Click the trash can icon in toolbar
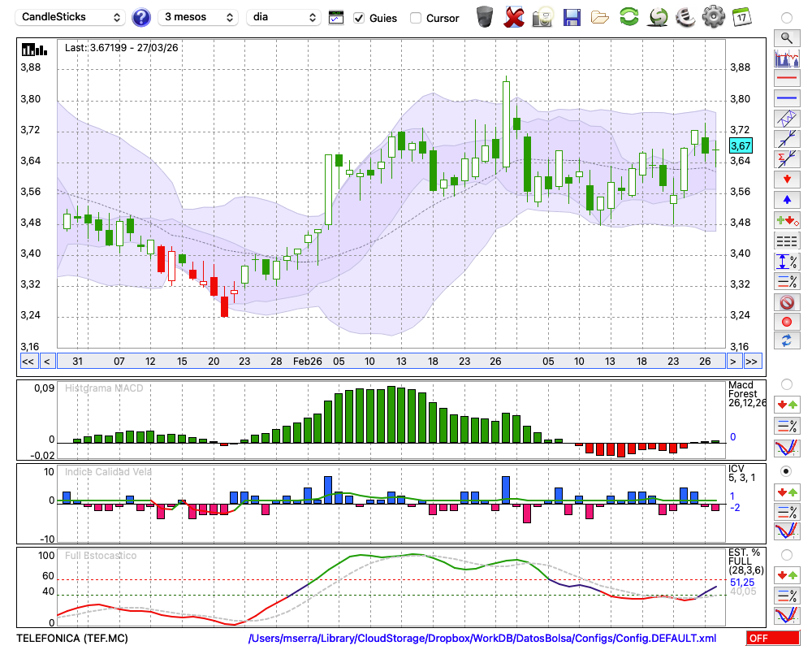 click(x=485, y=17)
